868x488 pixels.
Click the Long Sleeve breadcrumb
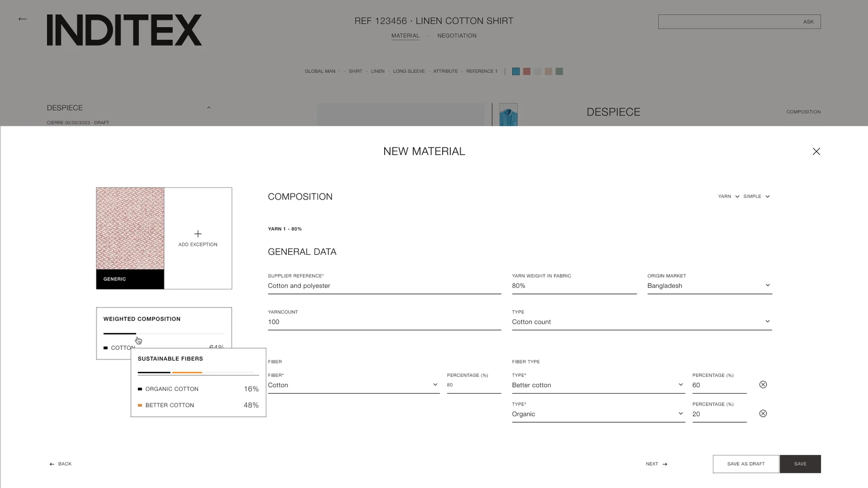[x=409, y=71]
